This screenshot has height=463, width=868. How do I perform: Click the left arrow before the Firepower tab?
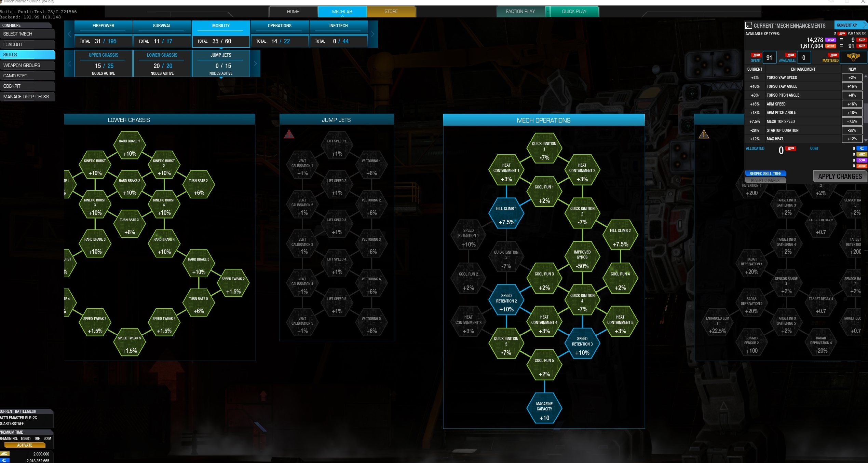point(69,34)
